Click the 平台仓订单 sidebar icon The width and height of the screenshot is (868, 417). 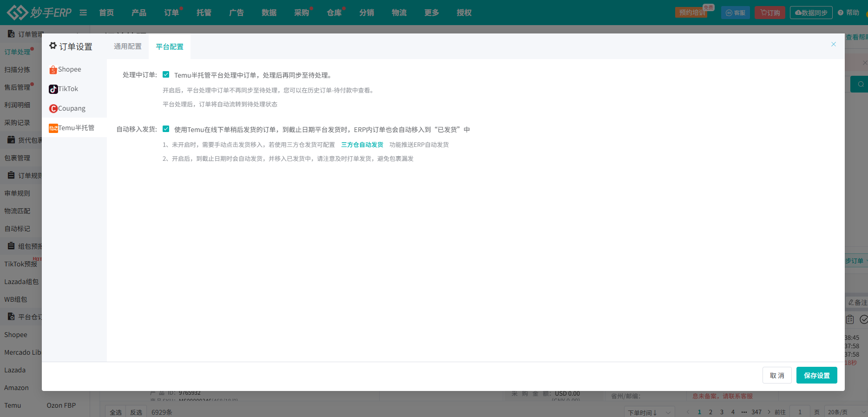(11, 317)
